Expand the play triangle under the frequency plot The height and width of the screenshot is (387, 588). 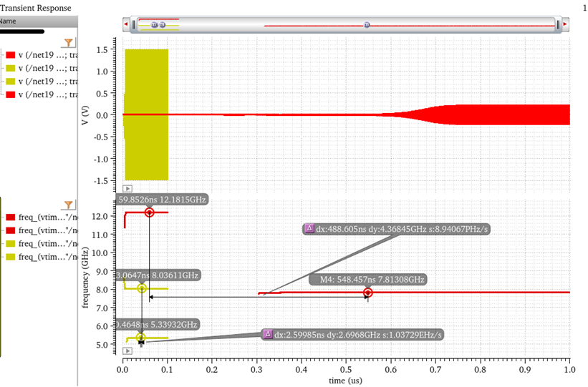tap(128, 351)
